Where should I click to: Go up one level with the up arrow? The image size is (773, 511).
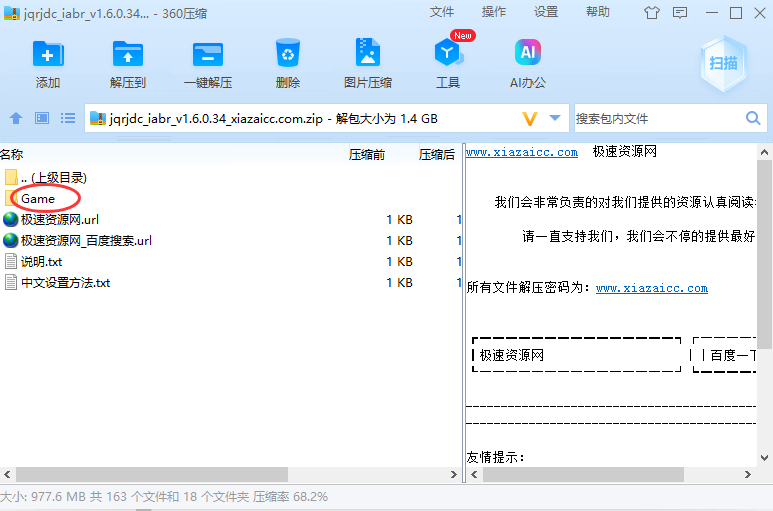(16, 118)
